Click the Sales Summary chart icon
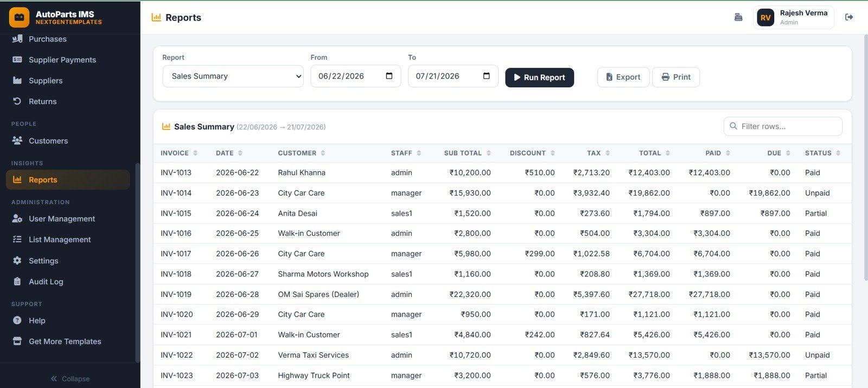 pyautogui.click(x=166, y=127)
